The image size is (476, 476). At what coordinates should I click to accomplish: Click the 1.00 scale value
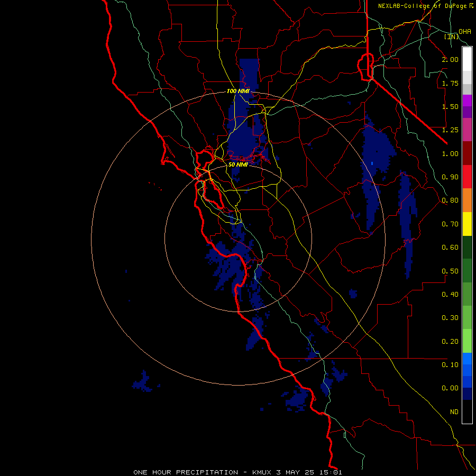coord(450,153)
